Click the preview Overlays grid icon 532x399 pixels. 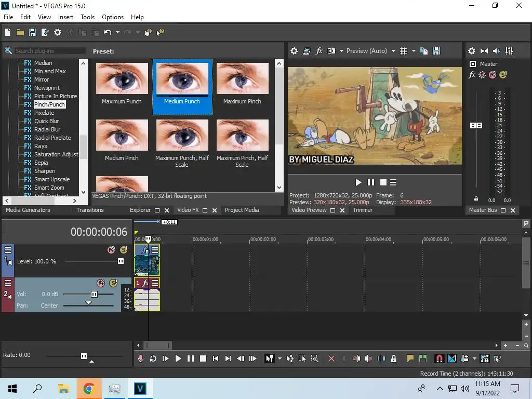pyautogui.click(x=403, y=51)
